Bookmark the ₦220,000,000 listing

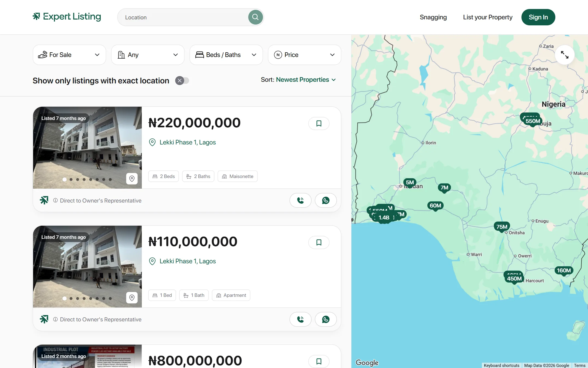(x=319, y=123)
